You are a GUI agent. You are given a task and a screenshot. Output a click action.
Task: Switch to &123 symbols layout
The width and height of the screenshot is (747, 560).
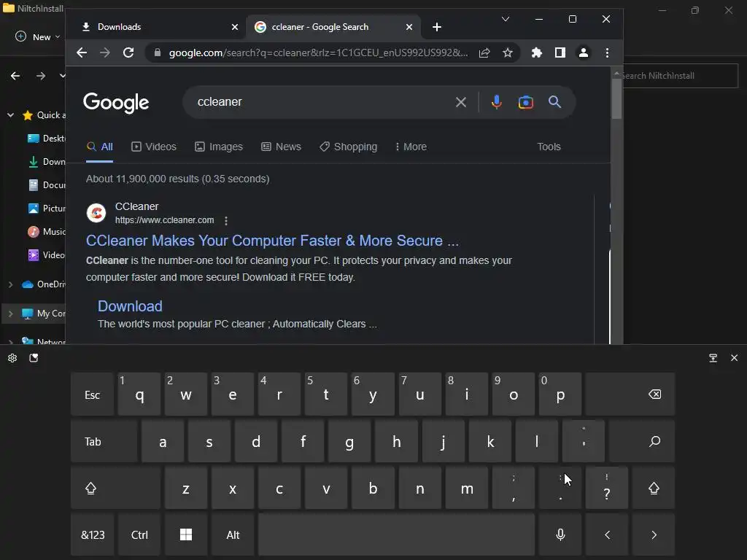click(93, 534)
